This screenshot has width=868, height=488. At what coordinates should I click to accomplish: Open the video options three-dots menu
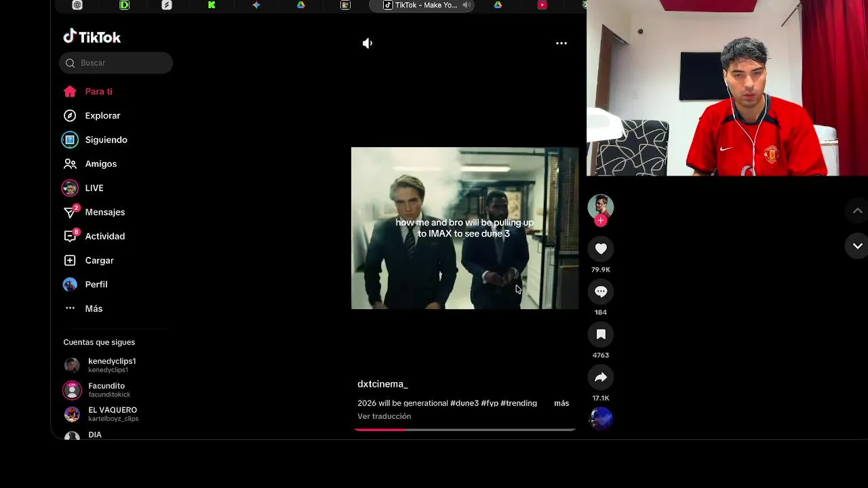561,43
